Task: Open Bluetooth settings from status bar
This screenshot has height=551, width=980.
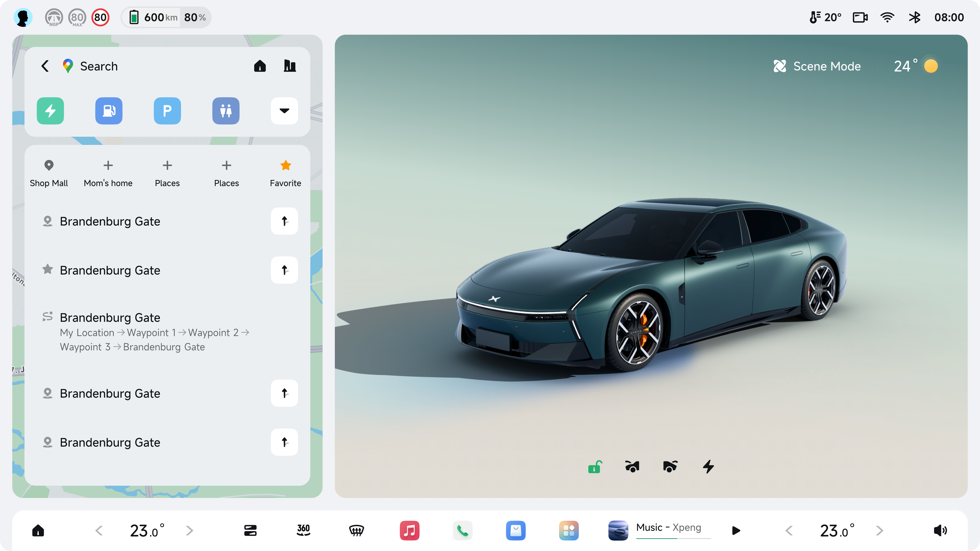Action: (914, 18)
